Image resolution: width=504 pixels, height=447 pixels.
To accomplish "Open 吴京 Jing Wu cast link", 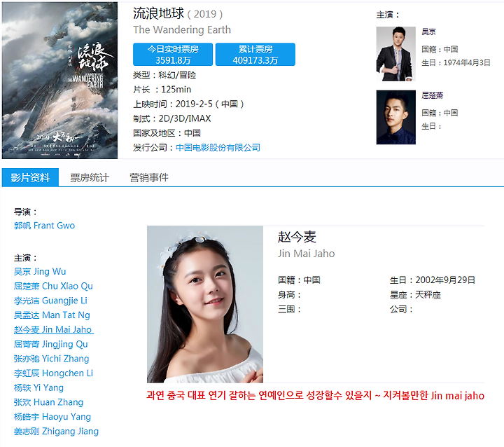I will click(40, 272).
